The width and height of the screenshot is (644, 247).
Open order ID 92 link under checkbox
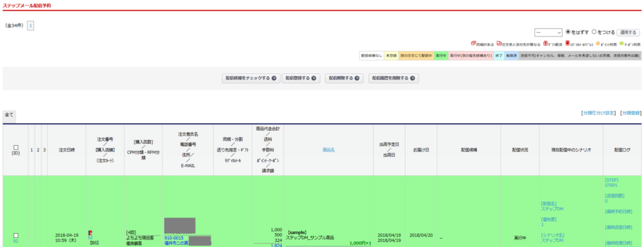pyautogui.click(x=16, y=242)
